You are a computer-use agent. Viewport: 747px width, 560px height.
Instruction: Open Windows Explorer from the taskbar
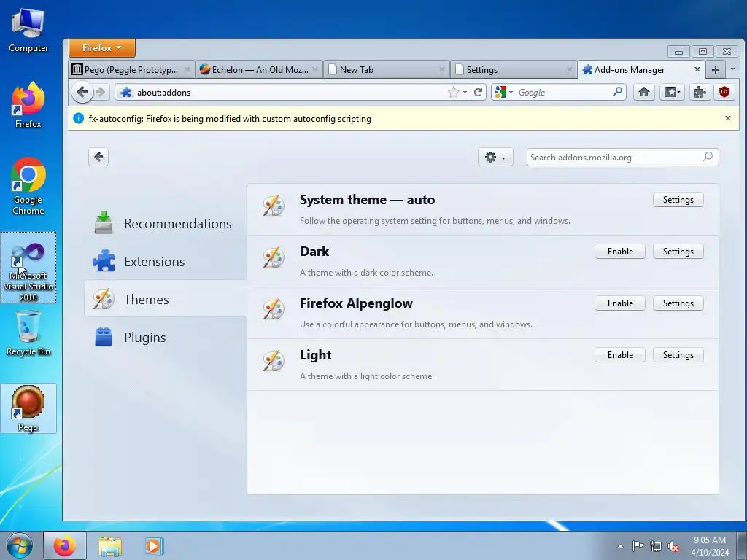110,546
